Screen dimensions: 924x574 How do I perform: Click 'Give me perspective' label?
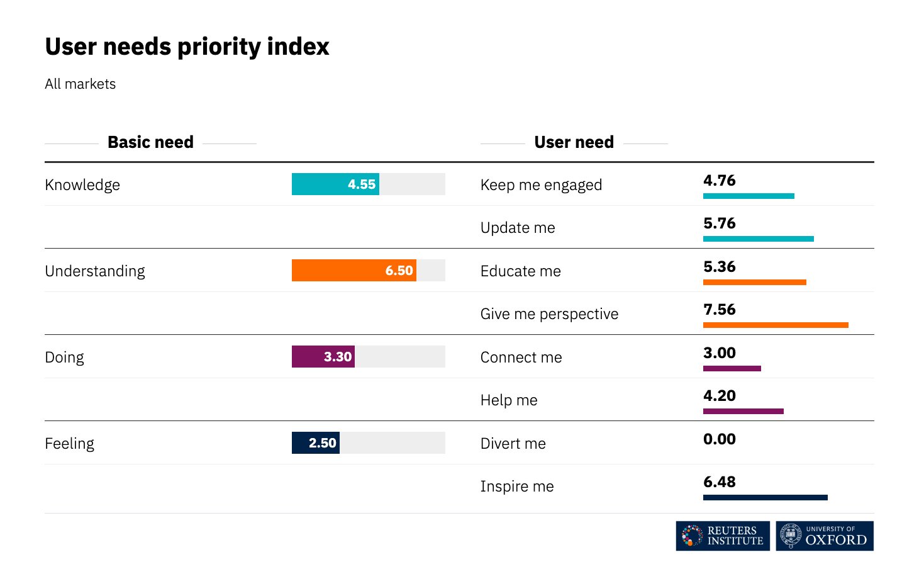click(x=549, y=314)
